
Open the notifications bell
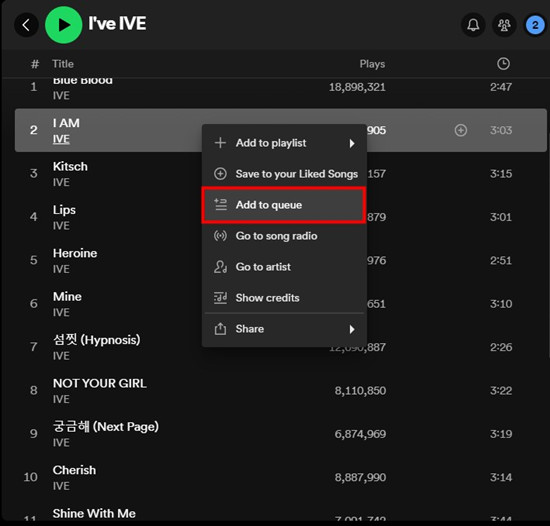tap(473, 25)
